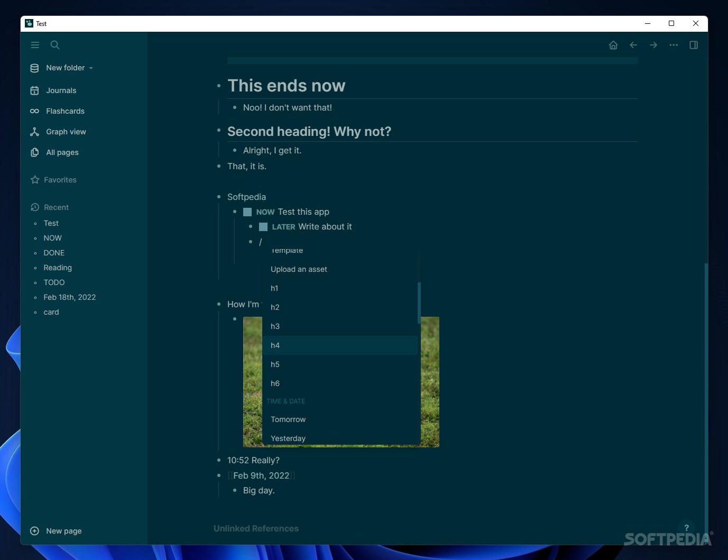Click the 'Noo! I don't want that!' block
This screenshot has width=728, height=560.
pyautogui.click(x=288, y=107)
